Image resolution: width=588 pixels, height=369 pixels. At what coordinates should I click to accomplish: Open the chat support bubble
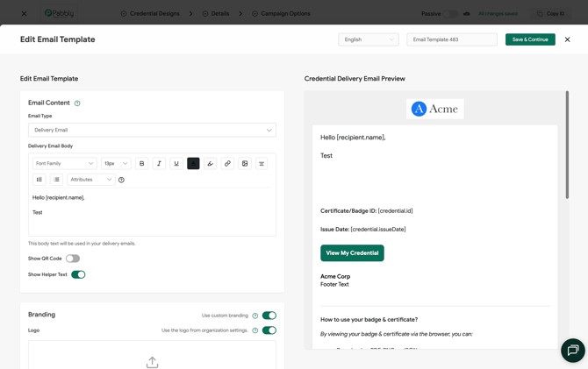(572, 351)
